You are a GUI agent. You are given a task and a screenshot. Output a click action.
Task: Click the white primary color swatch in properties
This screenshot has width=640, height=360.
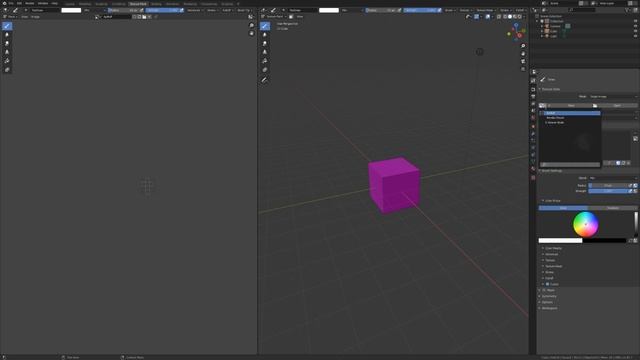click(560, 241)
